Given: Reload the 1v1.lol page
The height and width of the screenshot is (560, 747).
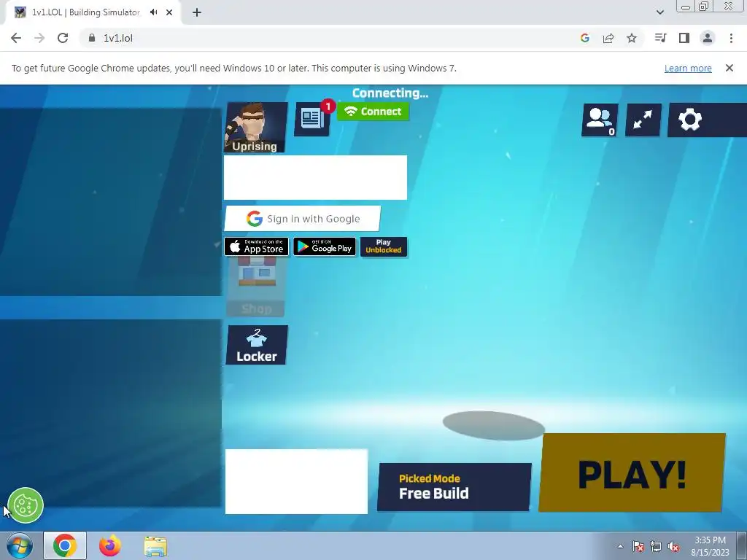Looking at the screenshot, I should (x=63, y=38).
